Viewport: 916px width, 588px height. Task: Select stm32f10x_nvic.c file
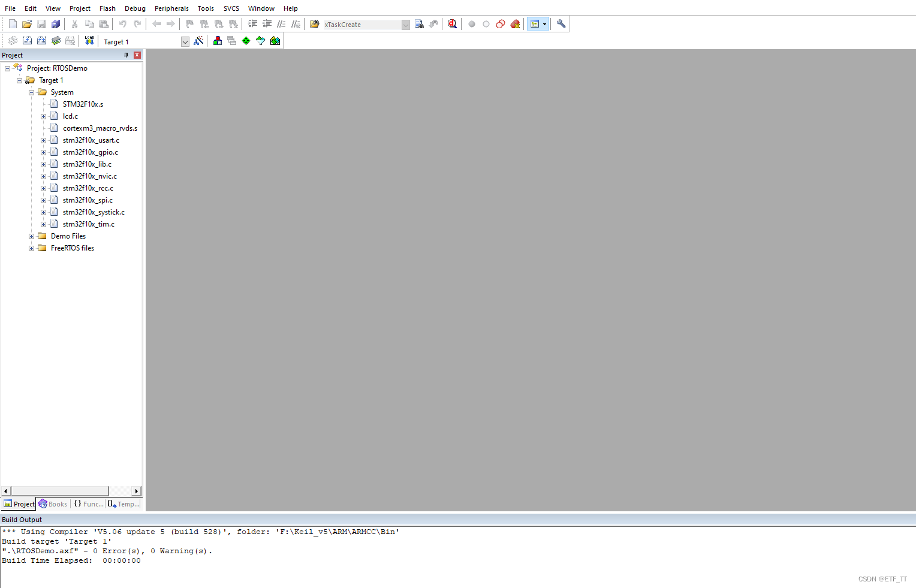click(x=90, y=176)
